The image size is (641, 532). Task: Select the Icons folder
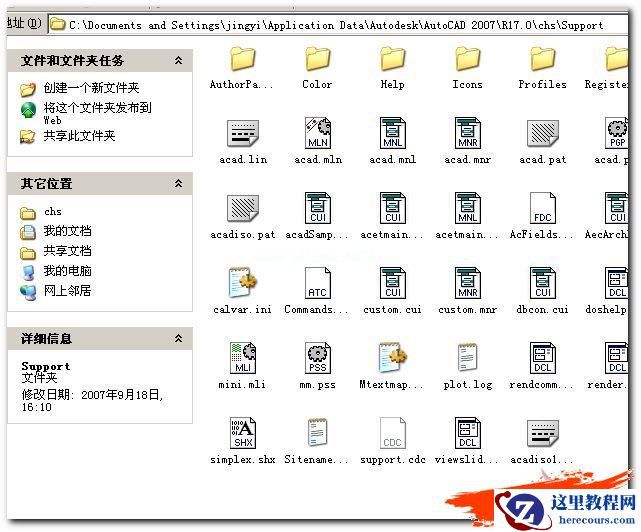pos(468,59)
